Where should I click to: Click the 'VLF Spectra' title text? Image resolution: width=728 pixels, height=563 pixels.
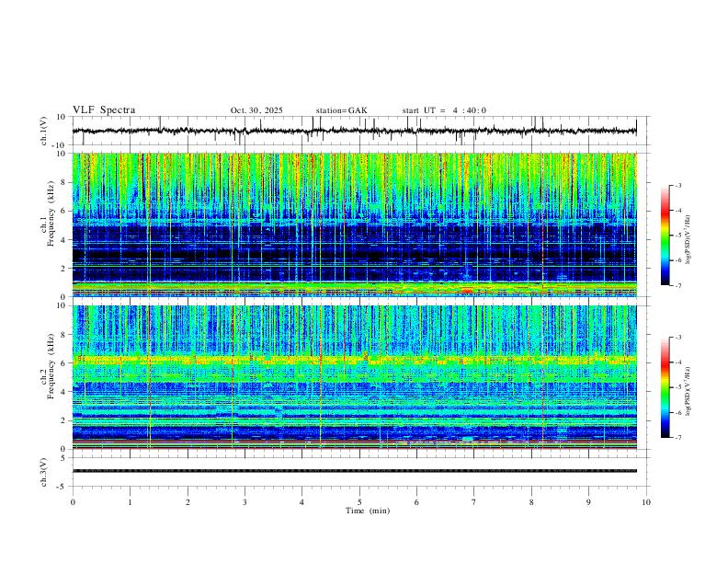tap(104, 110)
